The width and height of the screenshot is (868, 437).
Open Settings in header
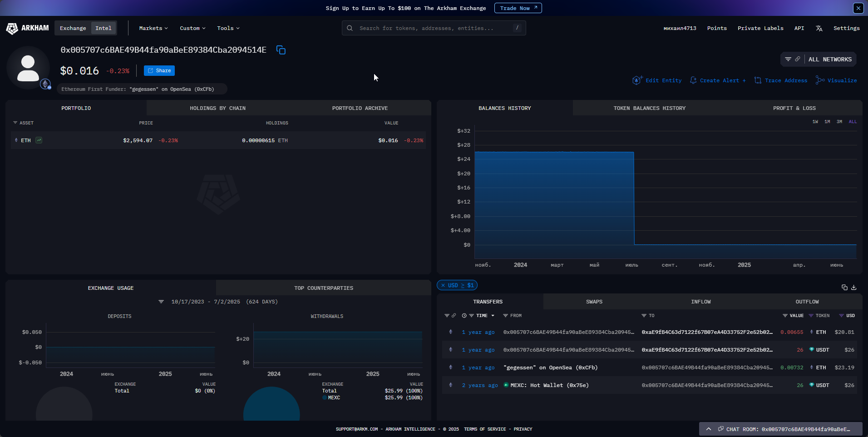846,28
